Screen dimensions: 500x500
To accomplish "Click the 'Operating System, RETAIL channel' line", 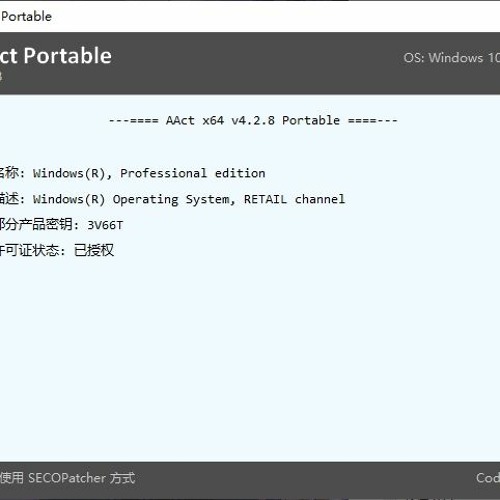I will [x=229, y=199].
